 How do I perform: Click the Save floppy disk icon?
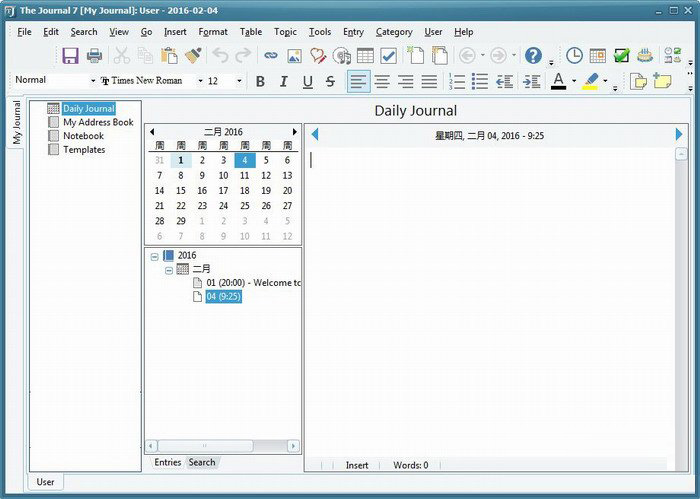pos(70,55)
